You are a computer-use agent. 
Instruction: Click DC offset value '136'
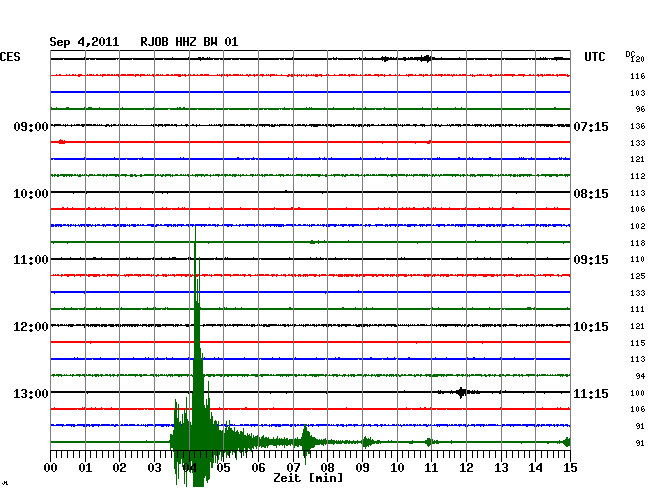[638, 126]
